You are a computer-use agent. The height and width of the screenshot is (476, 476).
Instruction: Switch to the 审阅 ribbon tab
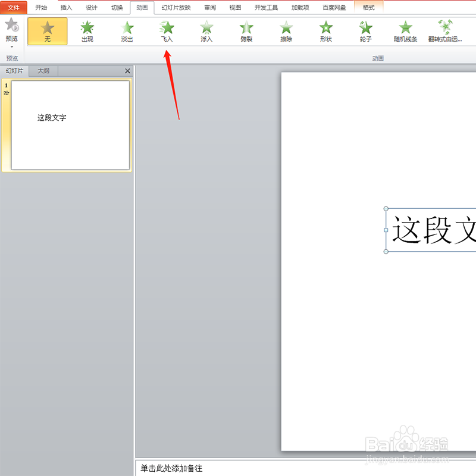pyautogui.click(x=210, y=8)
